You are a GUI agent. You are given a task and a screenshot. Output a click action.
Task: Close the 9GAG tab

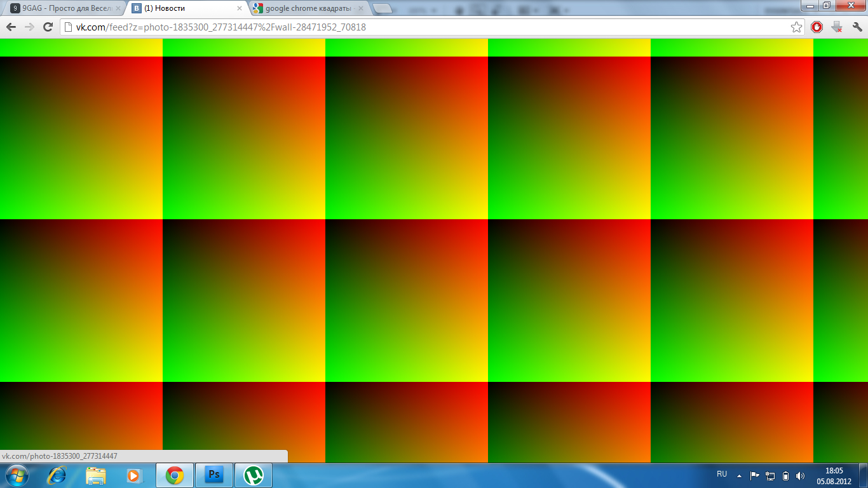tap(118, 9)
